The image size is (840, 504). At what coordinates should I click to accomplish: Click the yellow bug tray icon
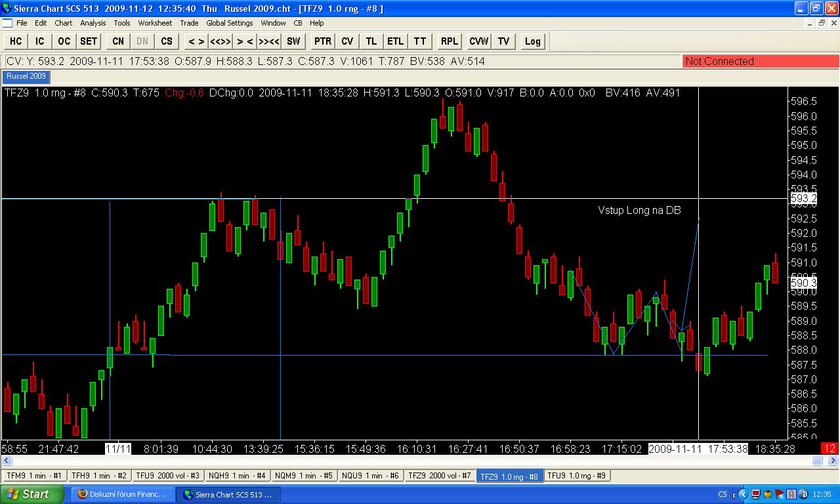(x=768, y=494)
